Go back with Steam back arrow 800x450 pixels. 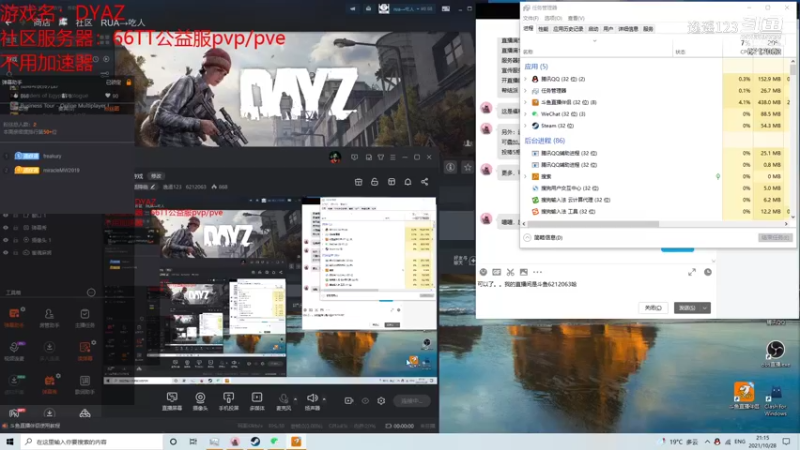coord(8,22)
